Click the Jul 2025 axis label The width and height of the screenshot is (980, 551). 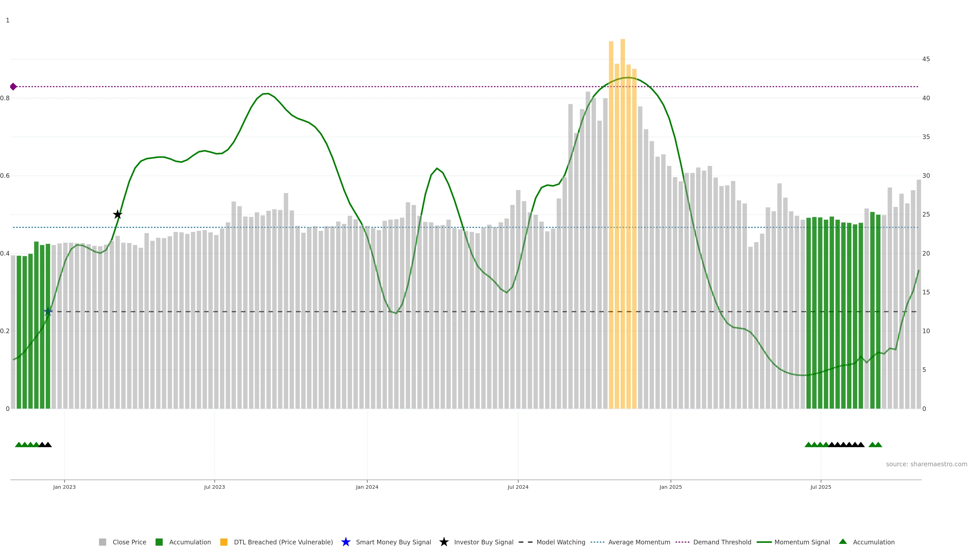point(820,487)
